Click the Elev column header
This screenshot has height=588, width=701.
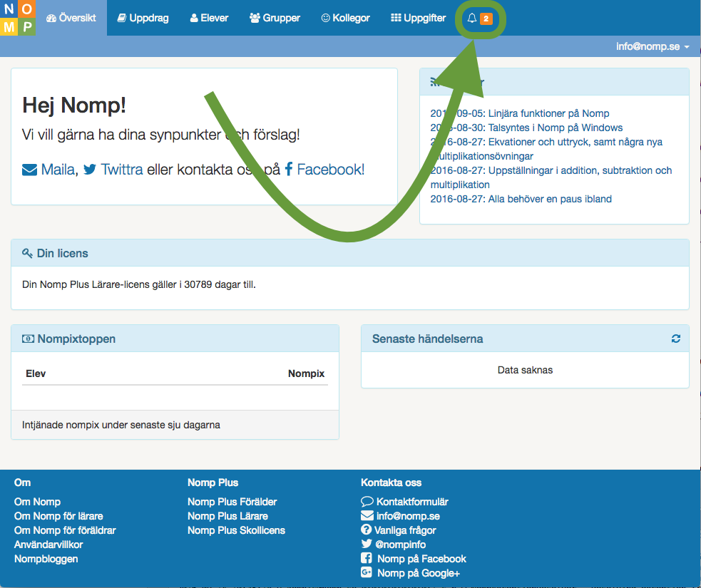[x=36, y=373]
